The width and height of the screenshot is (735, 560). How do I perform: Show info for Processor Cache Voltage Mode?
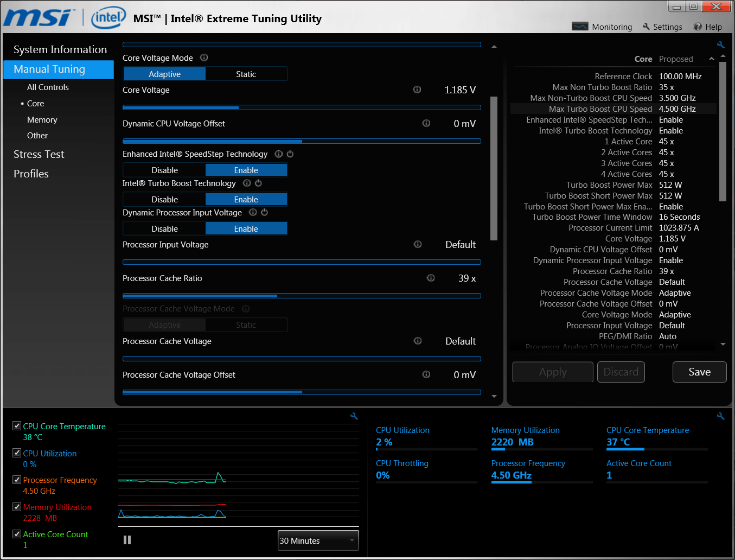(x=246, y=309)
